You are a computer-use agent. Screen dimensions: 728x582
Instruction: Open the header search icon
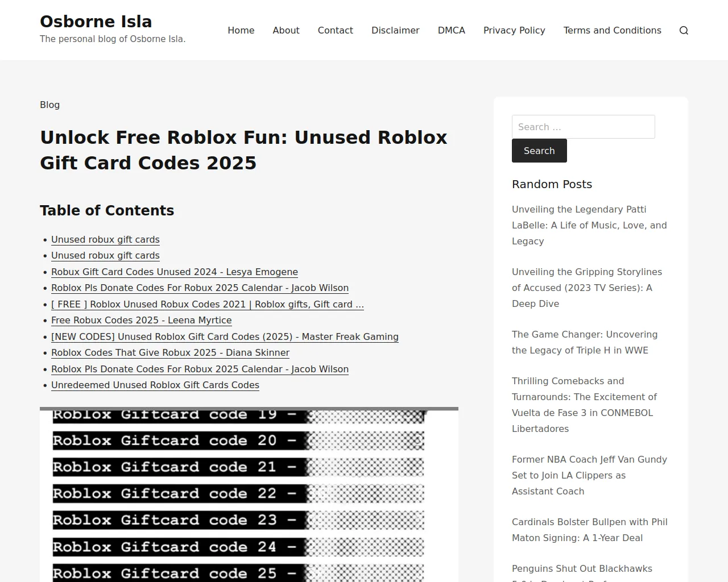[x=684, y=31]
